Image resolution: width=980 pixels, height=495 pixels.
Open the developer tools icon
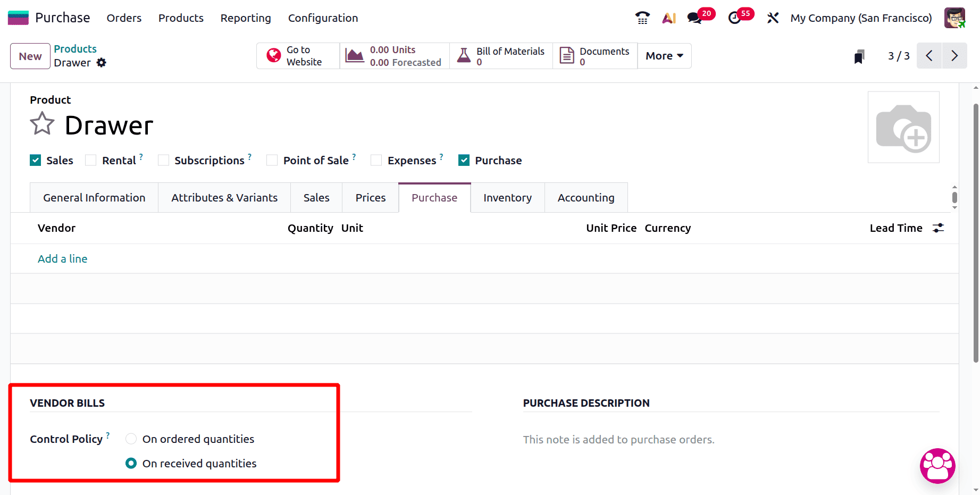(772, 18)
